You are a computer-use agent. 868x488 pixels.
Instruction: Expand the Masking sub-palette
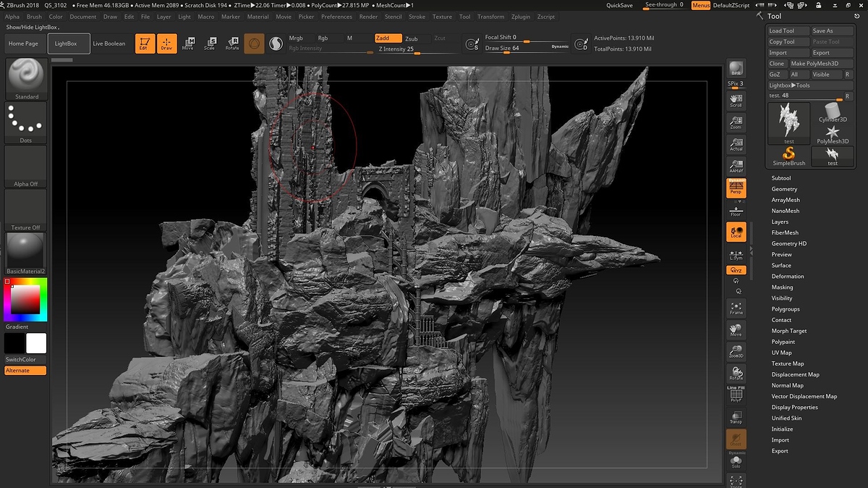(x=782, y=287)
